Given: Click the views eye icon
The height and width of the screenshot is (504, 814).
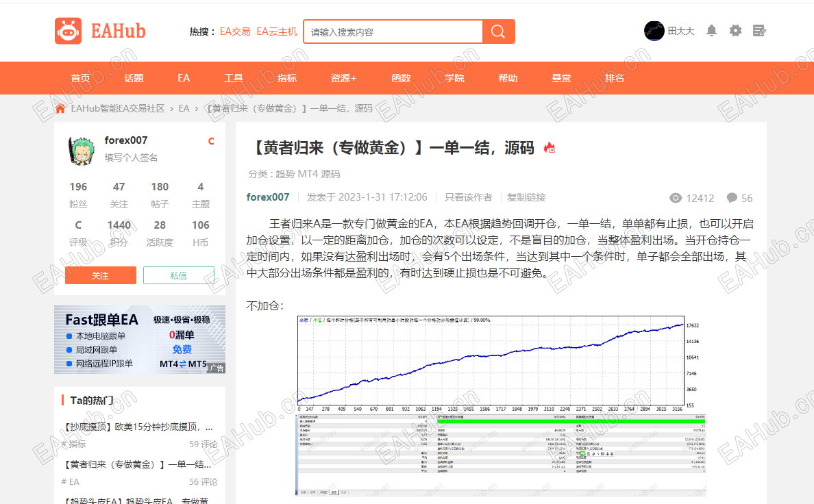Looking at the screenshot, I should 676,198.
